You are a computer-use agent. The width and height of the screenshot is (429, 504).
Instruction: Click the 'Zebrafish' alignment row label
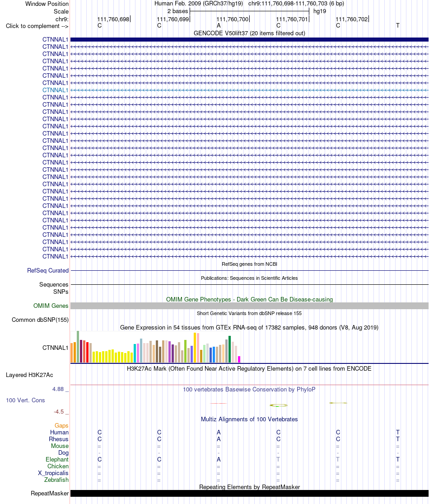coord(56,480)
